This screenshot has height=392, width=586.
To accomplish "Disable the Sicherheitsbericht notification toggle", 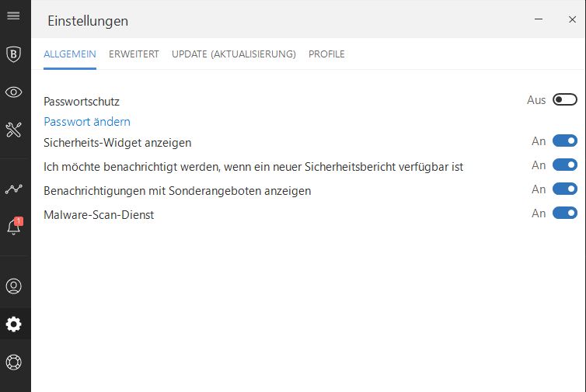I will point(565,165).
